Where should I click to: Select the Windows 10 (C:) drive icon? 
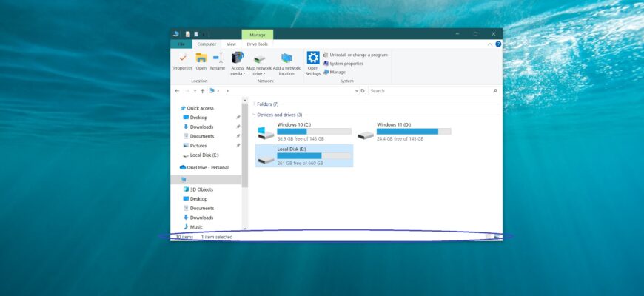click(x=266, y=133)
